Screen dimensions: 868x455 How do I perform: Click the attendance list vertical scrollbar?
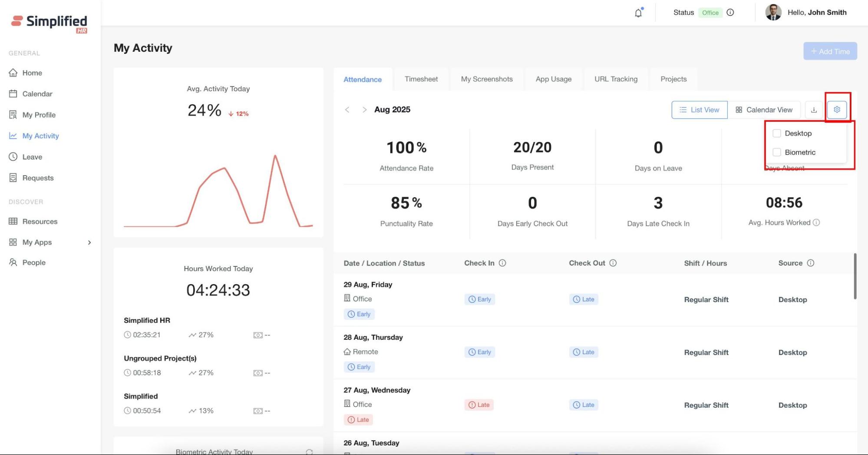[x=855, y=276]
